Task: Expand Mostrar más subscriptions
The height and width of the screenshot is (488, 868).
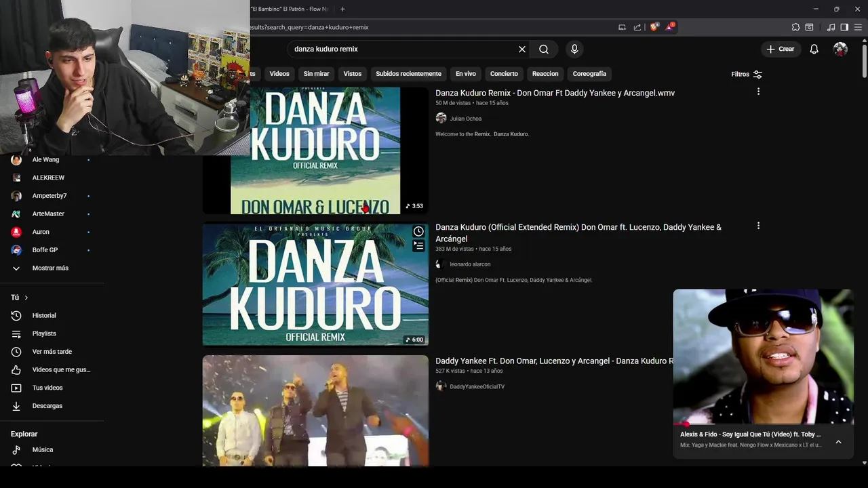Action: coord(52,268)
